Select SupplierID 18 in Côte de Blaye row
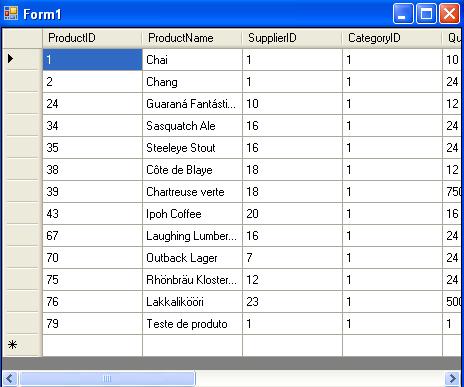 [x=292, y=169]
